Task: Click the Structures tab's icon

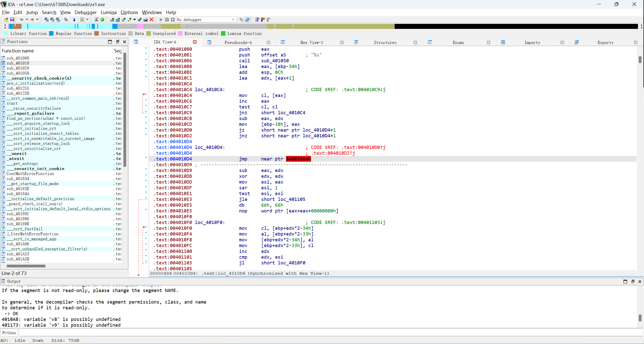Action: (x=356, y=42)
